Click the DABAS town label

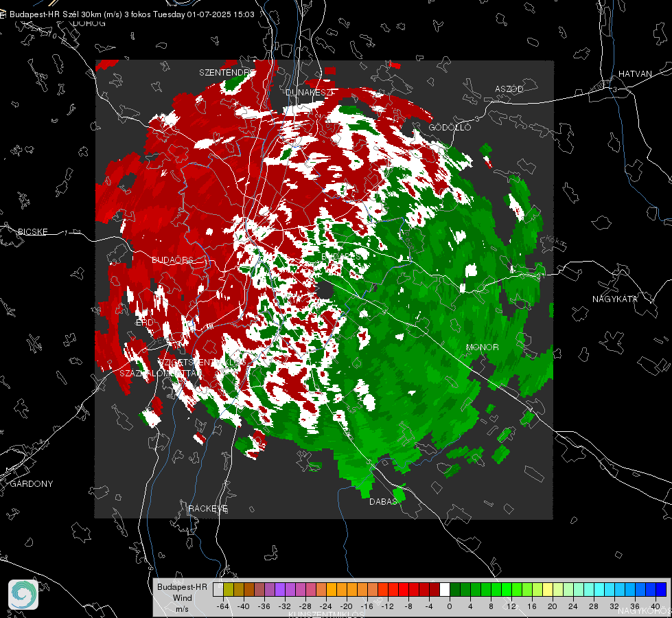tap(383, 501)
